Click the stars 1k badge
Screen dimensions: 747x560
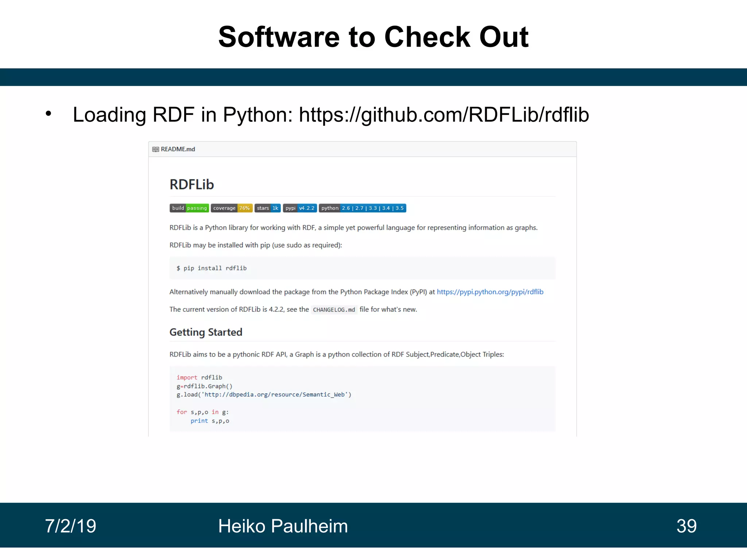click(x=267, y=208)
